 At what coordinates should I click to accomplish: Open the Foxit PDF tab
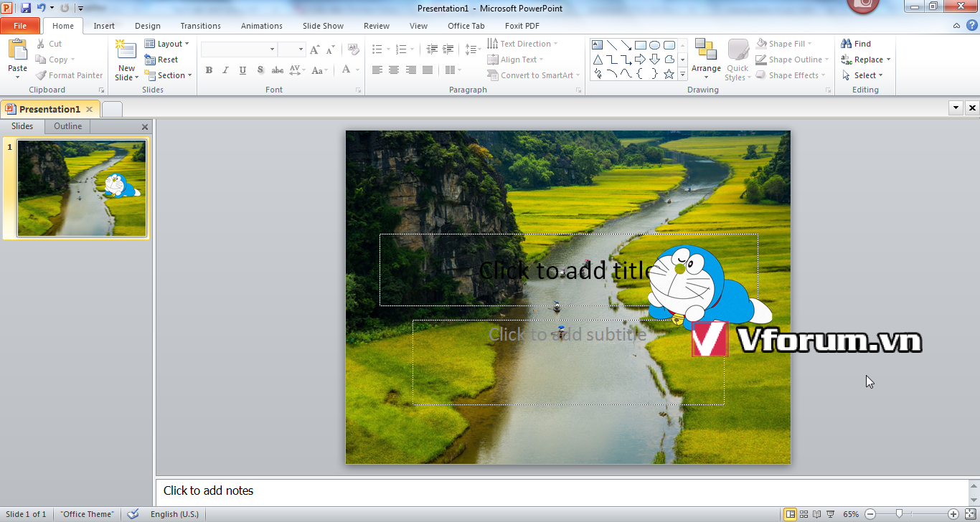522,26
